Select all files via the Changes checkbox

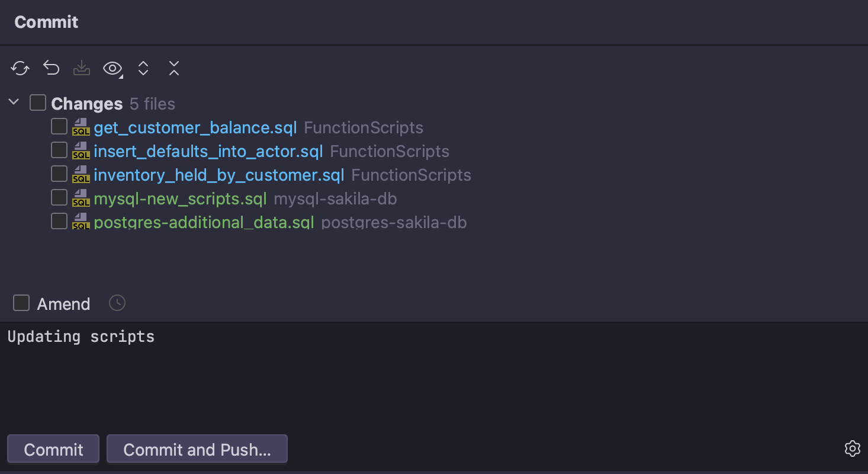pos(37,102)
